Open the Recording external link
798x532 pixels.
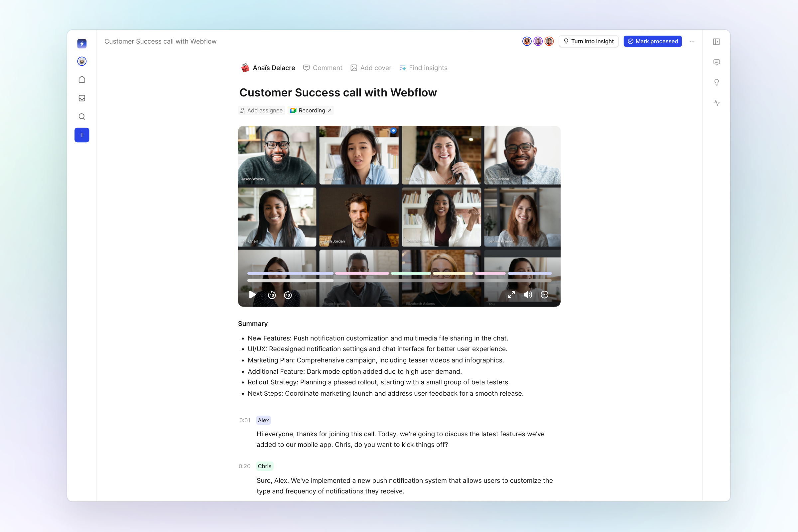point(311,110)
